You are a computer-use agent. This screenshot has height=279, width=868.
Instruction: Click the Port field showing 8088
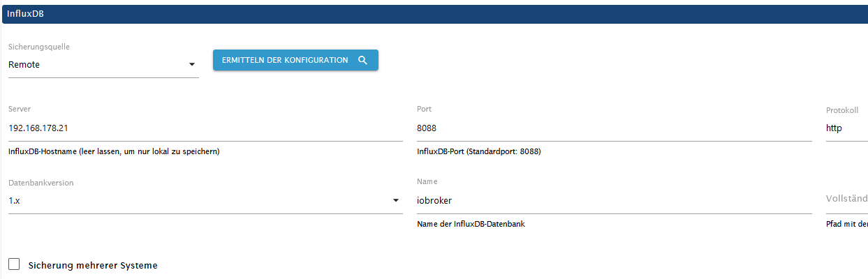(613, 128)
